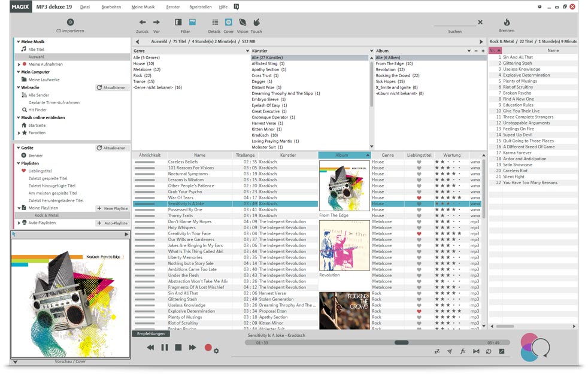The width and height of the screenshot is (588, 377).
Task: Open the Genre column dropdown arrow
Action: [247, 51]
